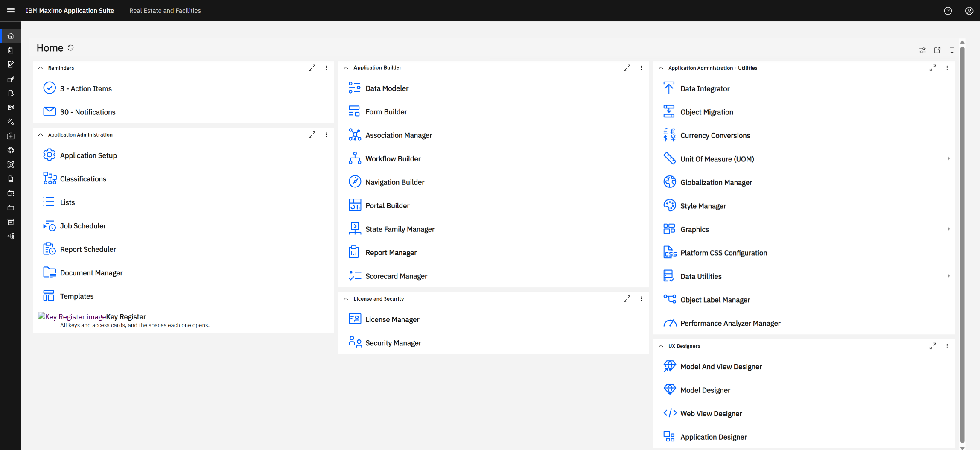Expand the Graphics submenu arrow

[x=948, y=229]
